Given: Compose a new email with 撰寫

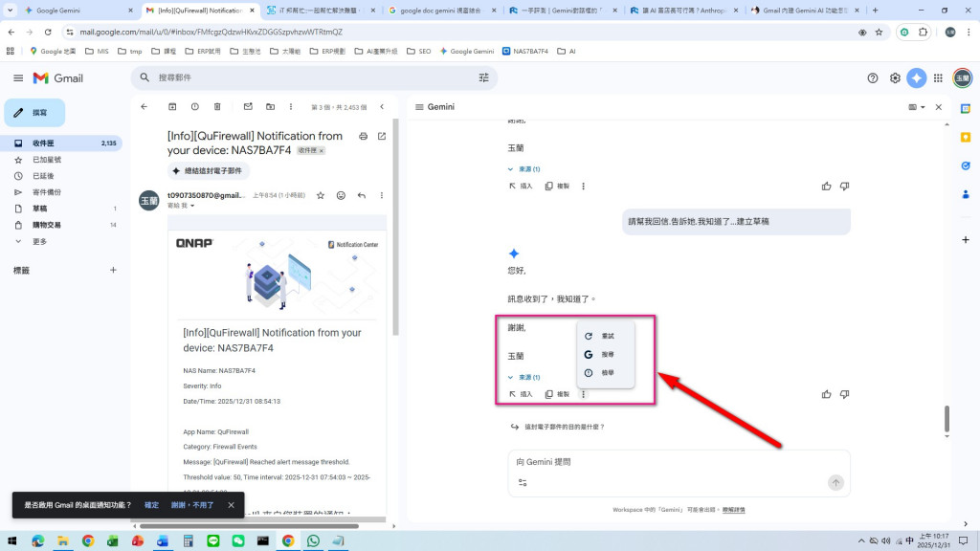Looking at the screenshot, I should pyautogui.click(x=35, y=113).
